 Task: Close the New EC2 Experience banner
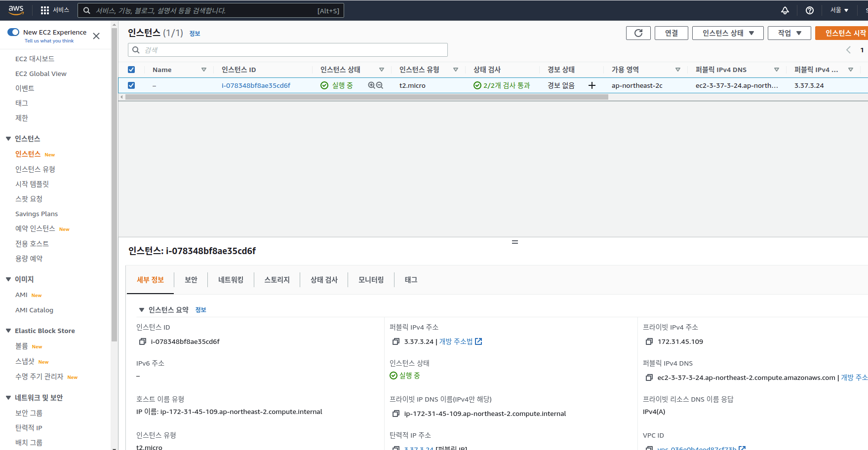coord(96,36)
